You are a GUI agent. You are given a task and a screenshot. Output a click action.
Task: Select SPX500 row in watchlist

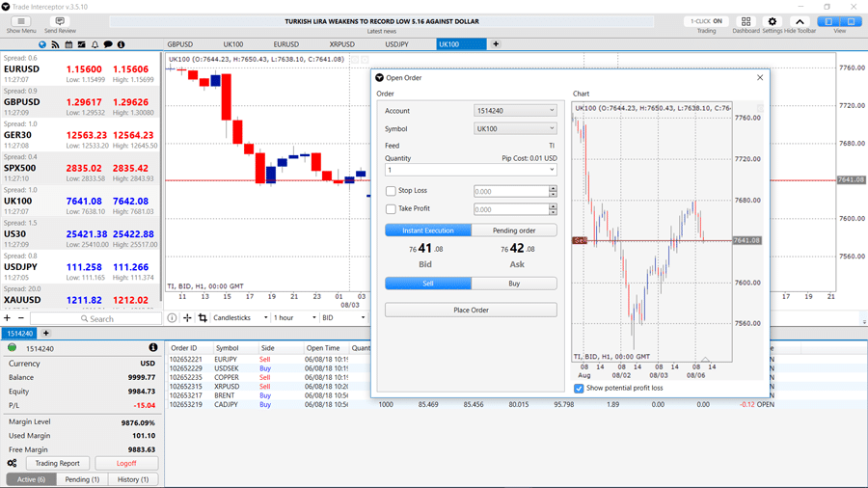point(80,168)
